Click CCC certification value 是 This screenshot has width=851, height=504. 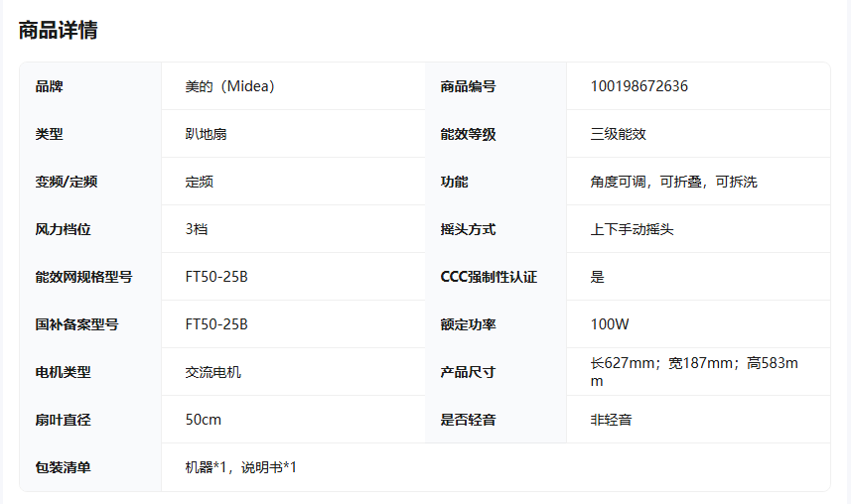click(x=598, y=277)
